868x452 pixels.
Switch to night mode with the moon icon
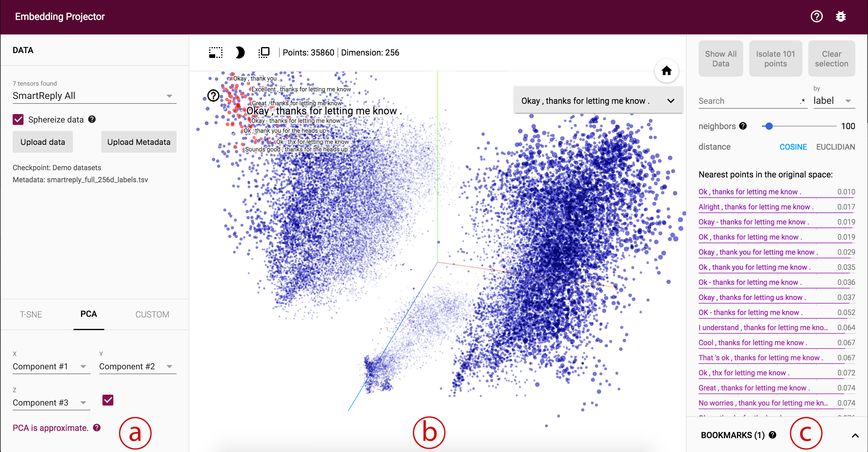240,52
